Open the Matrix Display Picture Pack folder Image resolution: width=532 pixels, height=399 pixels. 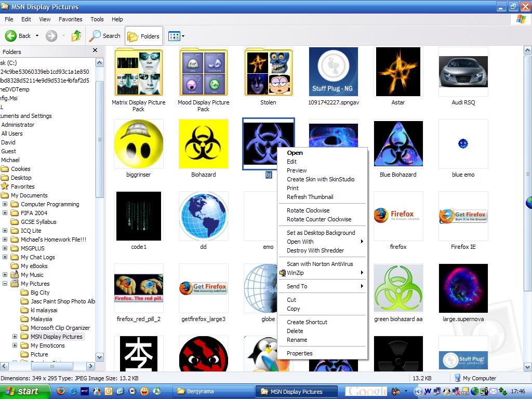click(138, 72)
